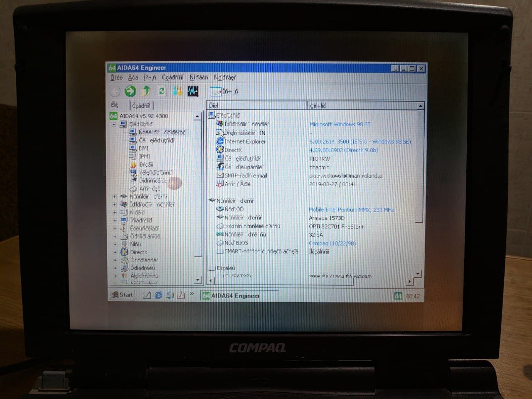Click the AIDA64 system tray icon
The height and width of the screenshot is (399, 532).
[x=398, y=296]
